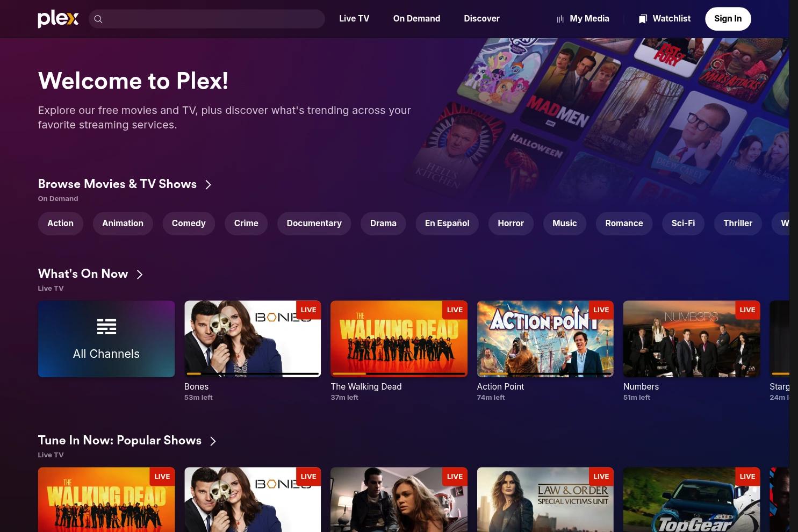
Task: Click the magnifying glass search icon
Action: (98, 19)
